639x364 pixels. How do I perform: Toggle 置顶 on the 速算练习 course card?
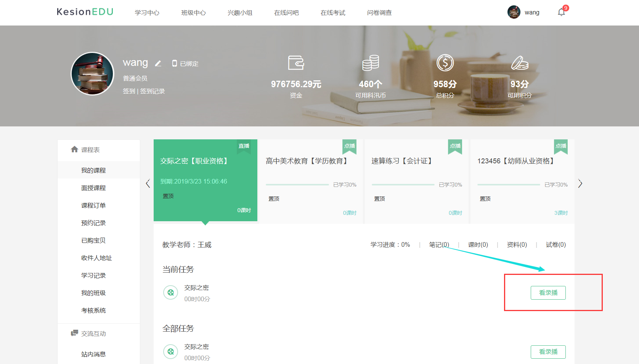[x=379, y=198]
